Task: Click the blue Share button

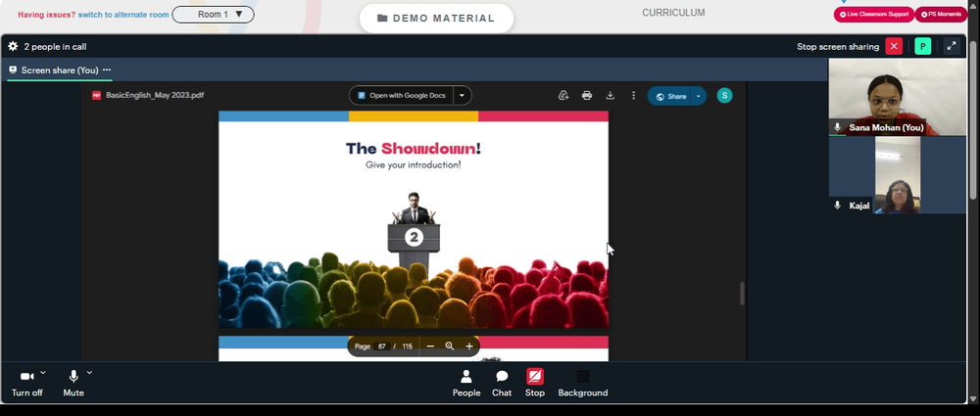Action: pos(670,96)
